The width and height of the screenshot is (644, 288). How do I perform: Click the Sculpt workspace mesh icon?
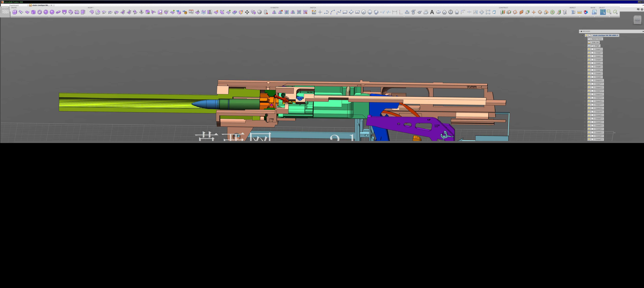click(5, 12)
